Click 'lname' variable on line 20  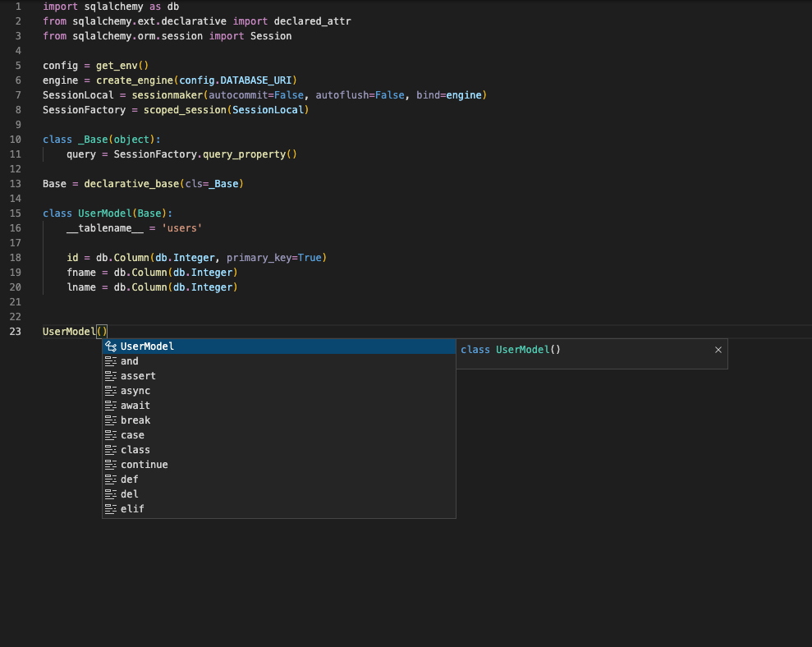[x=81, y=287]
